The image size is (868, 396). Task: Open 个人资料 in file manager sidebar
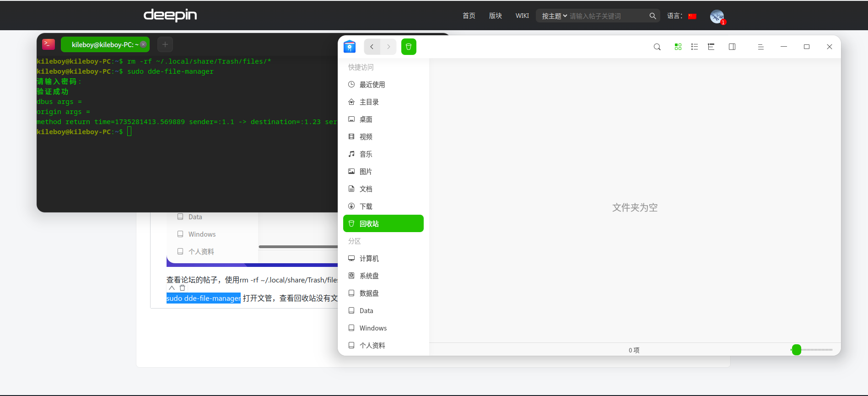pos(383,345)
